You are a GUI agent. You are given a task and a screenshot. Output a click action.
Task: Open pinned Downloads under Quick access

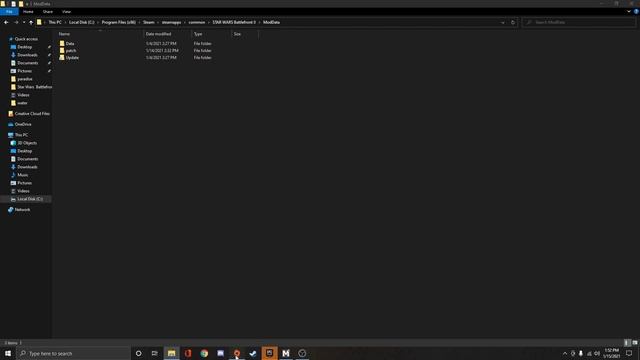pyautogui.click(x=27, y=55)
